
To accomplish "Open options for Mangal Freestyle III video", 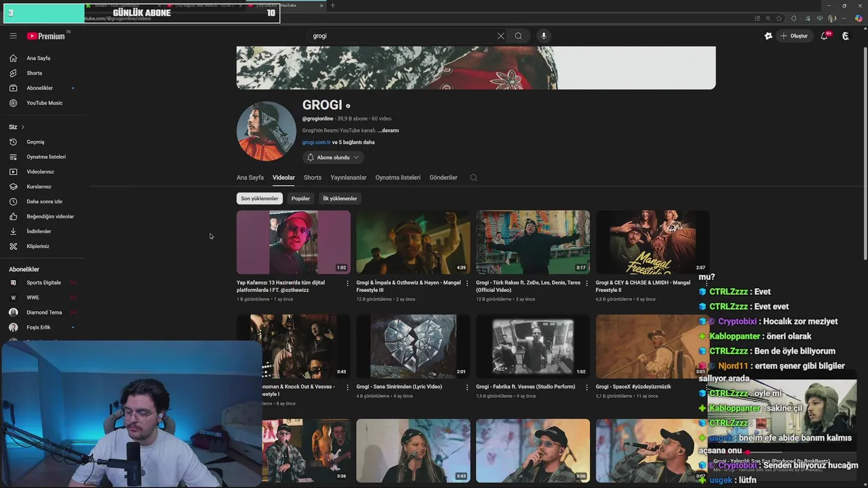I will [467, 283].
